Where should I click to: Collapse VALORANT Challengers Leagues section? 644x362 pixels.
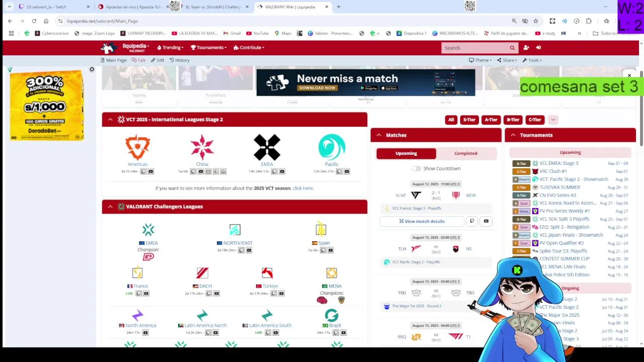click(110, 207)
